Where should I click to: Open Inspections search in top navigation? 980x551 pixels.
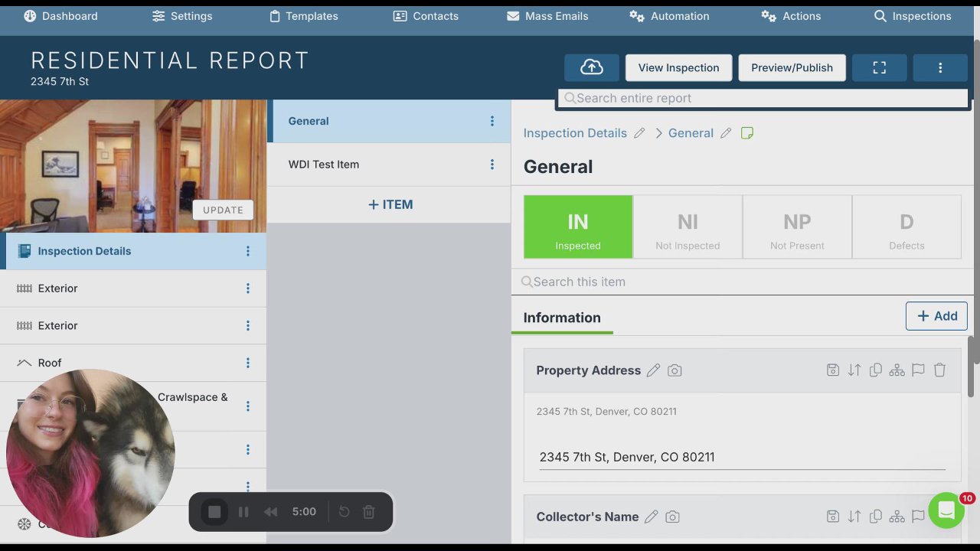(x=913, y=16)
